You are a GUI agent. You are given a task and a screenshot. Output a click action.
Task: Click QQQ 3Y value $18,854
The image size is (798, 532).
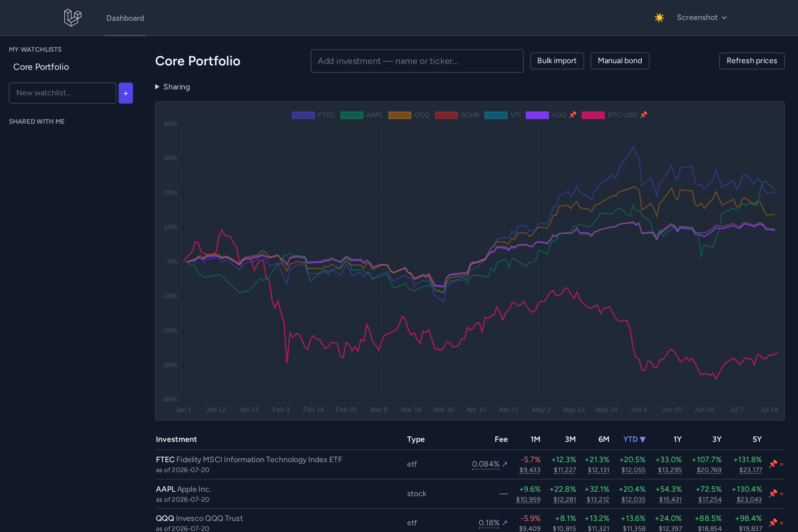(x=709, y=529)
